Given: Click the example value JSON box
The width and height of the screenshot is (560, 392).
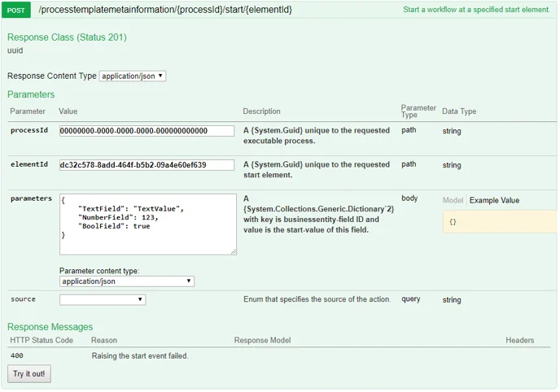Looking at the screenshot, I should tap(500, 221).
